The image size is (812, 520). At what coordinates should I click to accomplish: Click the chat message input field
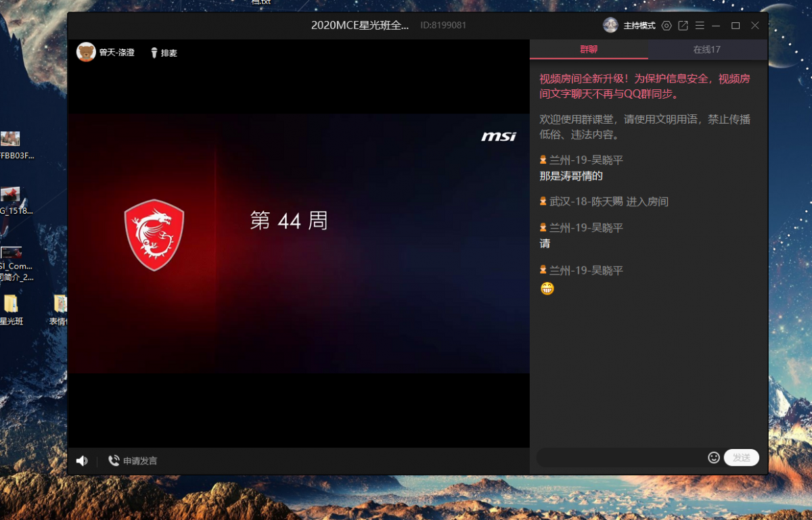pyautogui.click(x=621, y=458)
